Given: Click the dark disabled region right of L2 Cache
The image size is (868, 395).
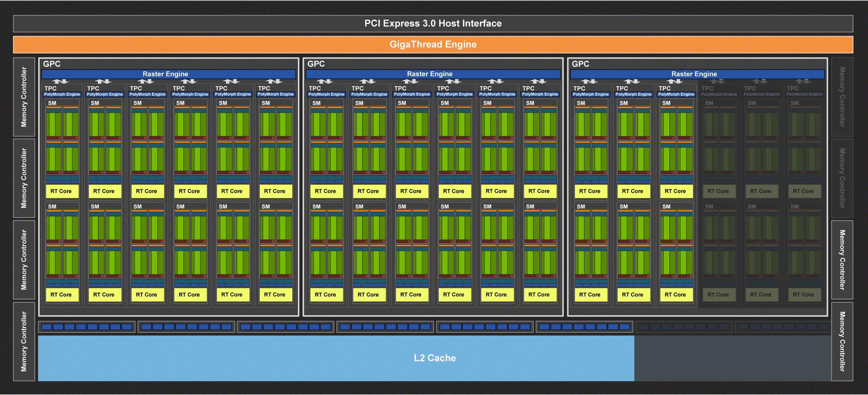Looking at the screenshot, I should 733,358.
